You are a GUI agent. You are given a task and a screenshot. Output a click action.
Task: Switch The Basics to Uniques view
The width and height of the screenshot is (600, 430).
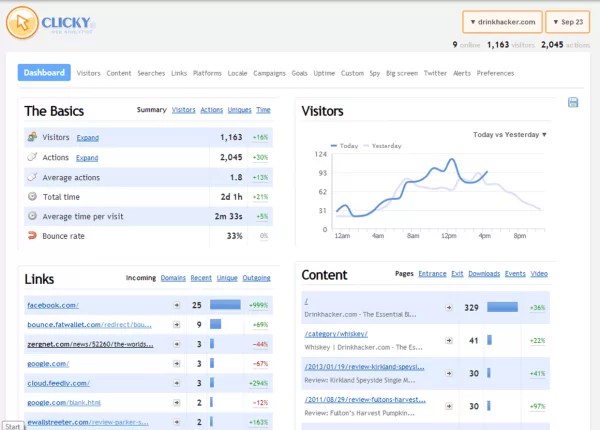[240, 110]
